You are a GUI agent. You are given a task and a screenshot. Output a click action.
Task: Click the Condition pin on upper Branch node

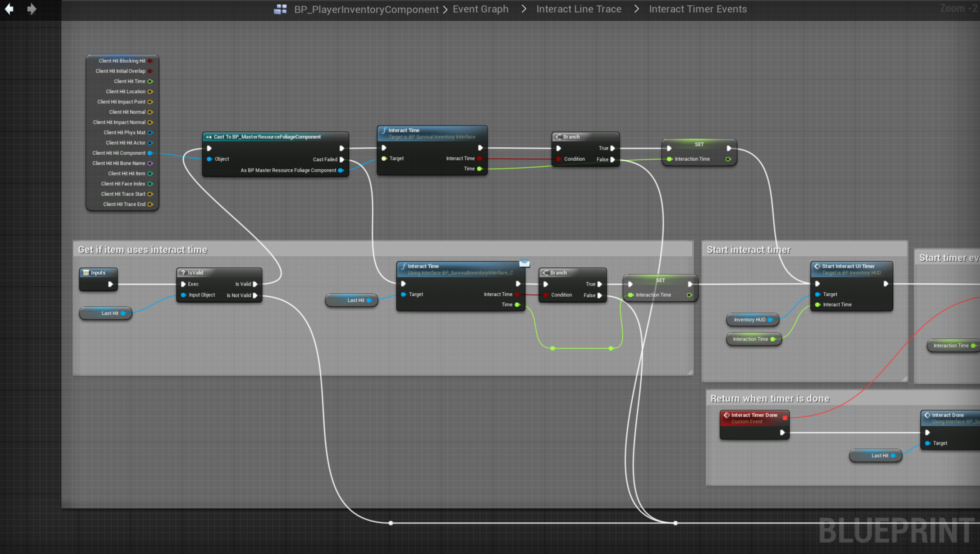pyautogui.click(x=558, y=159)
